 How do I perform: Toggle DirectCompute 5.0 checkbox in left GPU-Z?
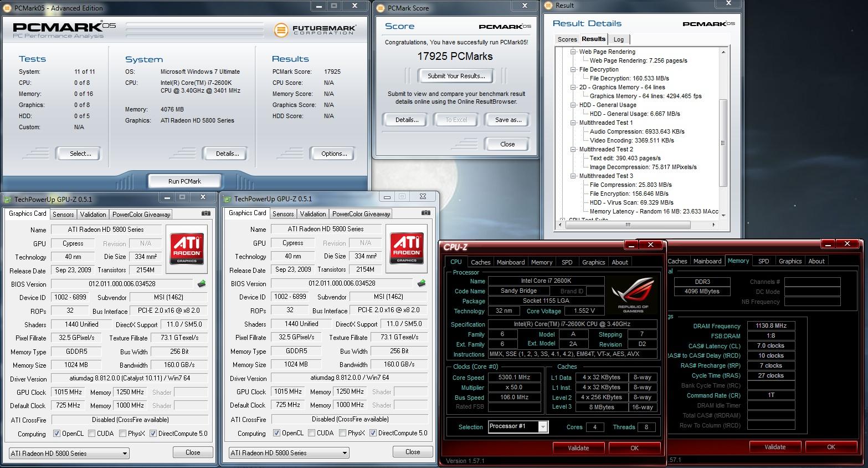[153, 434]
